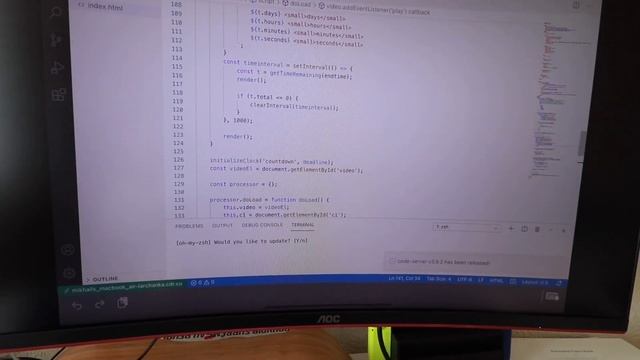
Task: Kill the terminal with trash icon
Action: 538,229
